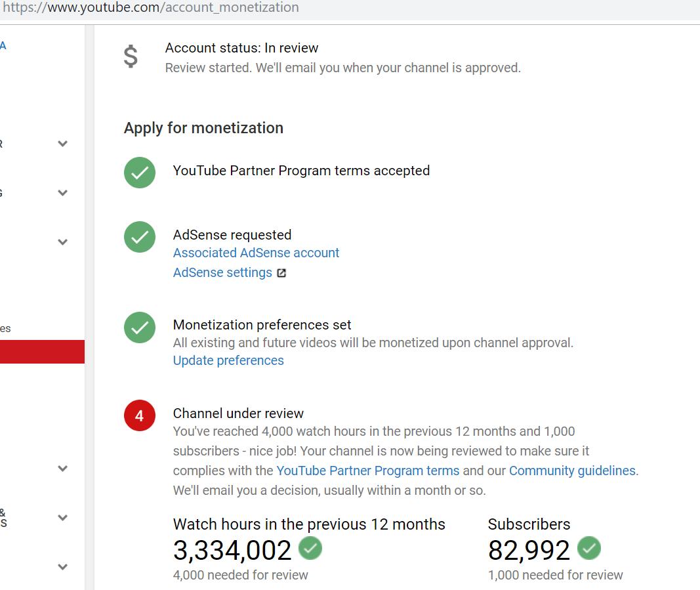Open YouTube Partner Program terms link
Viewport: 700px width, 590px height.
[368, 471]
